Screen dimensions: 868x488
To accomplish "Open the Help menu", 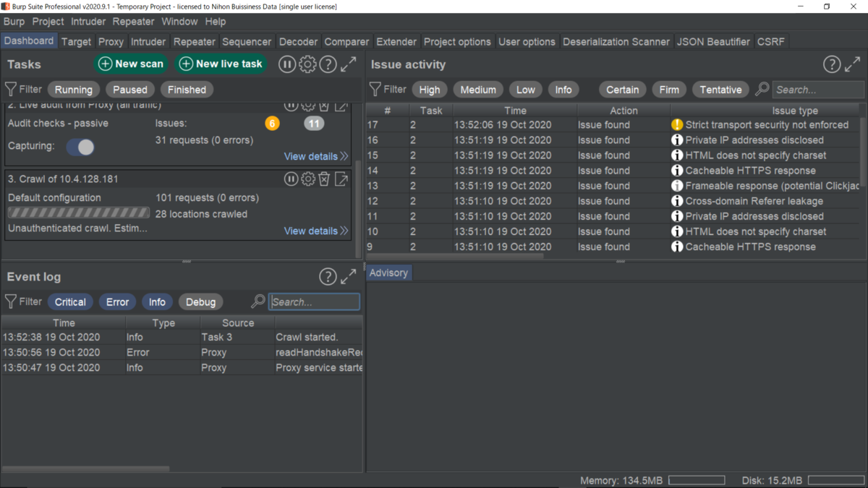I will pyautogui.click(x=216, y=22).
